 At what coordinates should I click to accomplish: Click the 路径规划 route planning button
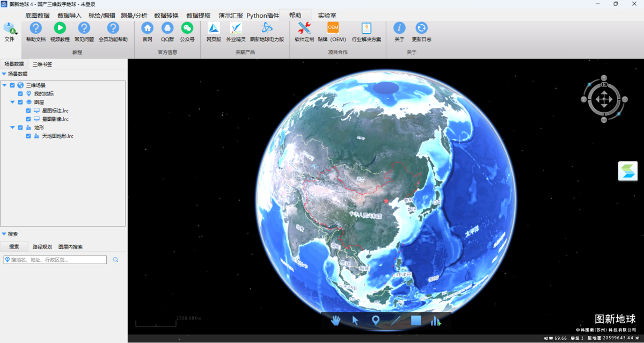42,247
